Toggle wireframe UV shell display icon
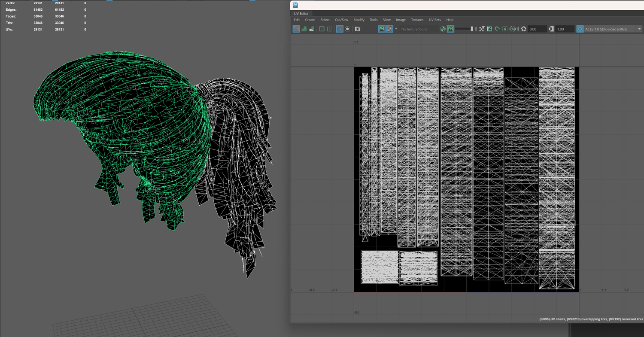Image resolution: width=644 pixels, height=337 pixels. click(x=296, y=29)
